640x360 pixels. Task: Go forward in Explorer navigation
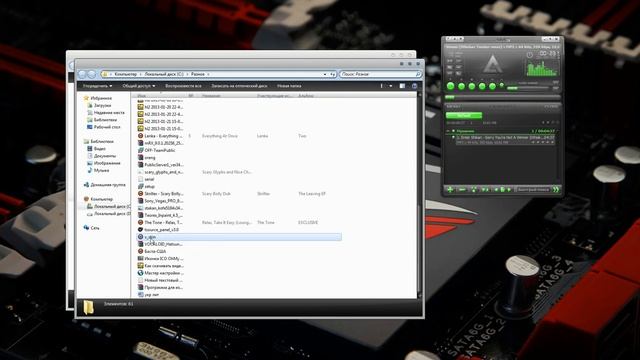[x=92, y=74]
